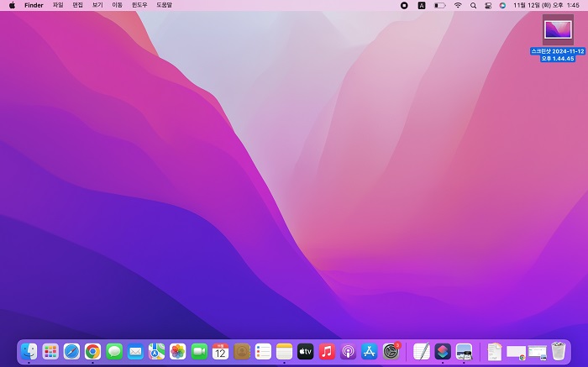
Task: Open the input source A menu
Action: point(422,5)
